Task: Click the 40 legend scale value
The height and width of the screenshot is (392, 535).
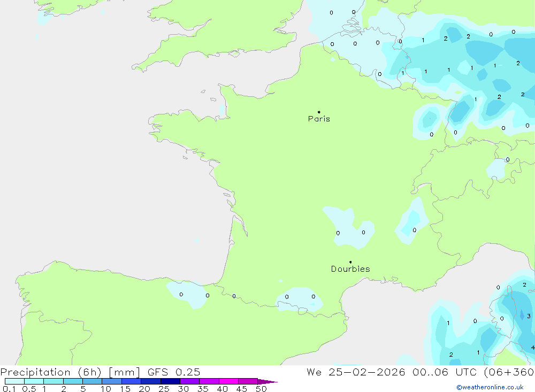Action: tap(222, 389)
